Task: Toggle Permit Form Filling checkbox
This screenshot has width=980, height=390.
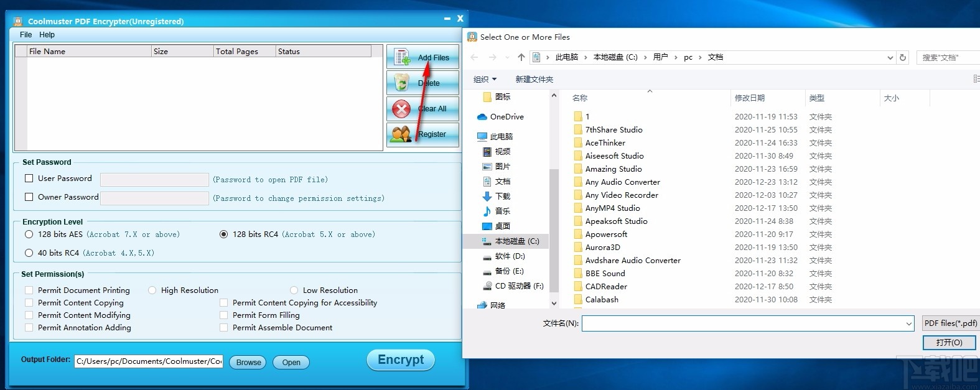Action: (223, 315)
